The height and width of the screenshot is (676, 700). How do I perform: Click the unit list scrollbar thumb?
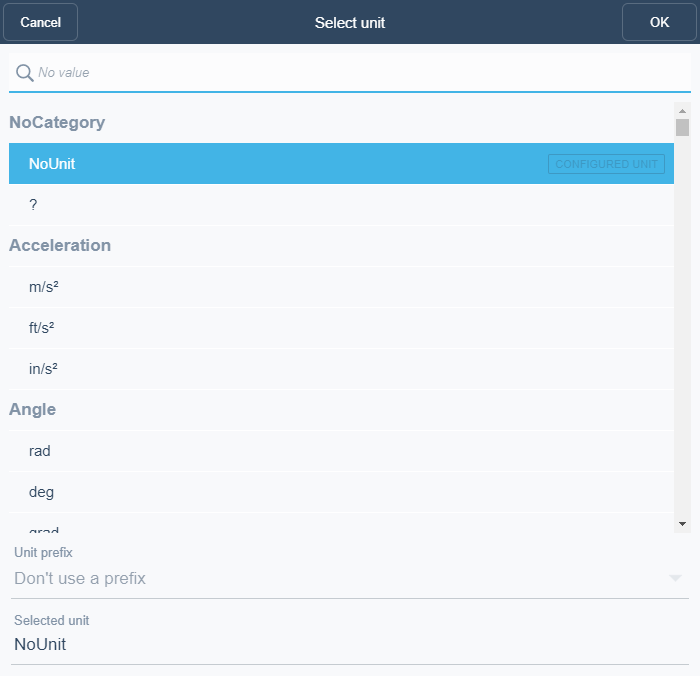pos(682,127)
